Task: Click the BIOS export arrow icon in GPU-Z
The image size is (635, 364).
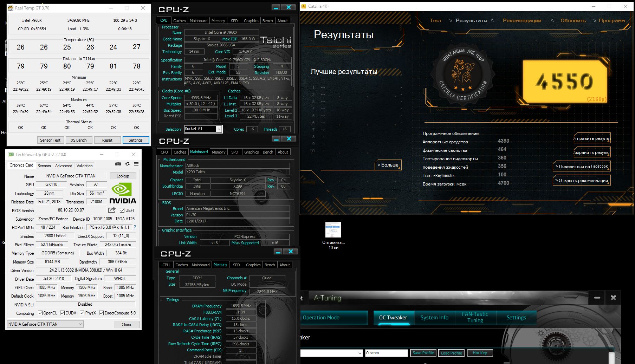Action: (112, 210)
